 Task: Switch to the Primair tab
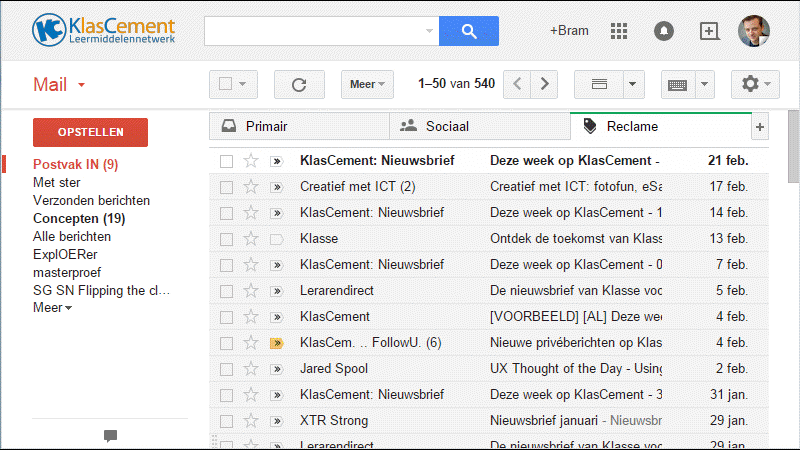pos(299,127)
